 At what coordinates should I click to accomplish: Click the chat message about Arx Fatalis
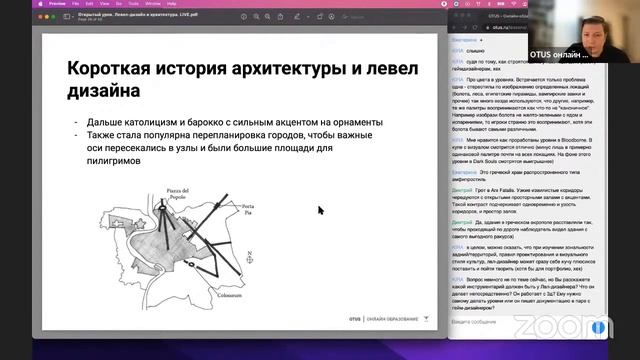pos(521,201)
